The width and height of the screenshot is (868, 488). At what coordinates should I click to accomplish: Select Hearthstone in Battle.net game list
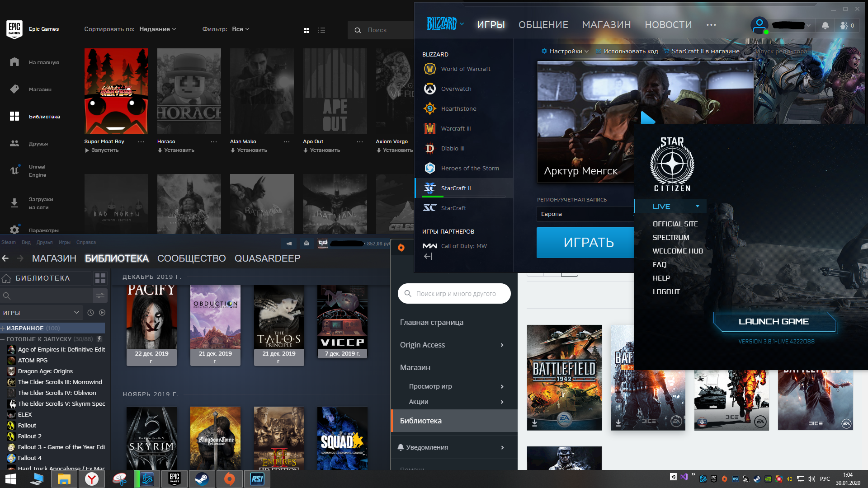(x=464, y=108)
